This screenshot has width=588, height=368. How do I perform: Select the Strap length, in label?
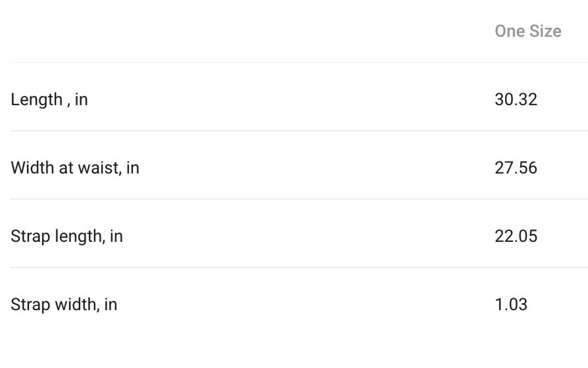(67, 237)
